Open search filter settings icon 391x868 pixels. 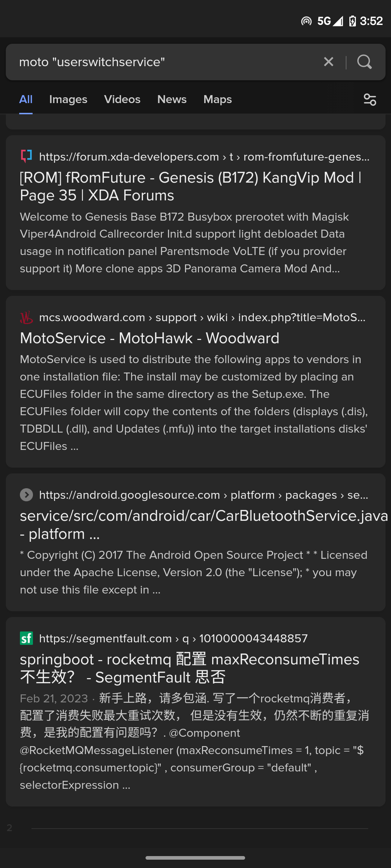(370, 99)
